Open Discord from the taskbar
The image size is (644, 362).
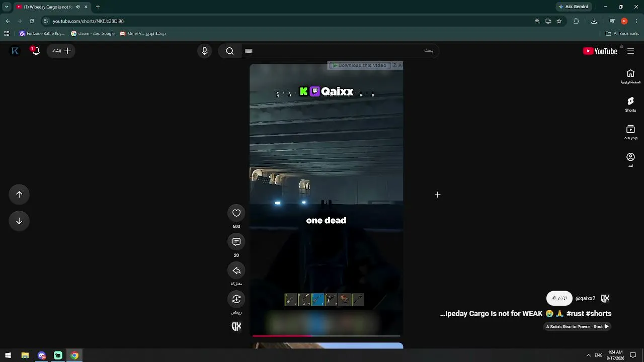tap(41, 355)
